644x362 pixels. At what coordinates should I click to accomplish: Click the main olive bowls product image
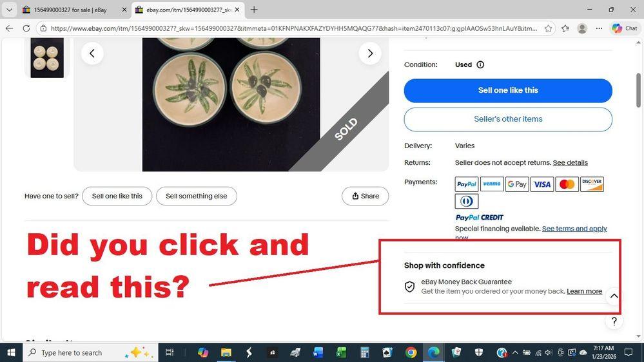[x=231, y=104]
